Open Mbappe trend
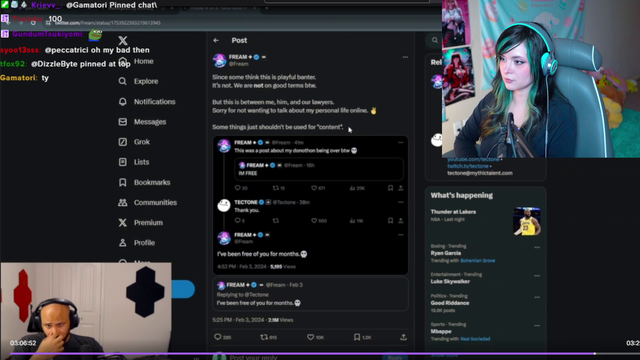The height and width of the screenshot is (360, 640). (x=441, y=331)
